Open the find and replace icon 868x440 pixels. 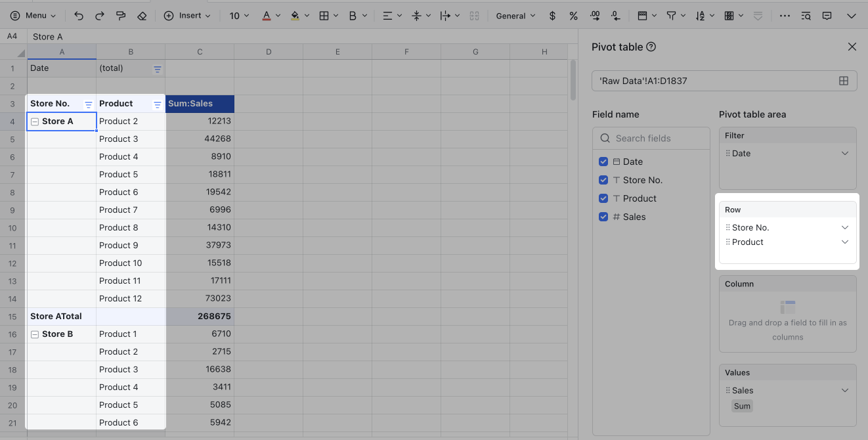(806, 15)
